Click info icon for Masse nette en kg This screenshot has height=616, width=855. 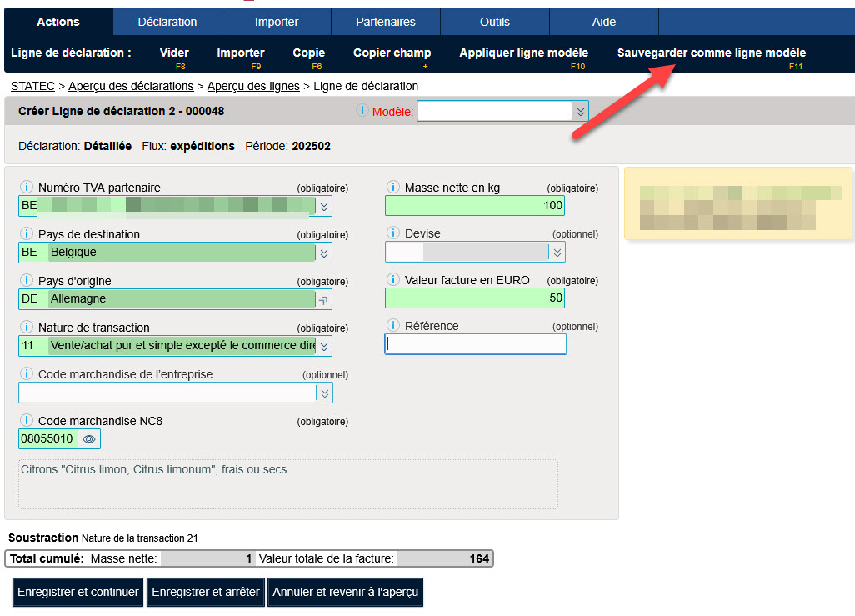coord(392,187)
